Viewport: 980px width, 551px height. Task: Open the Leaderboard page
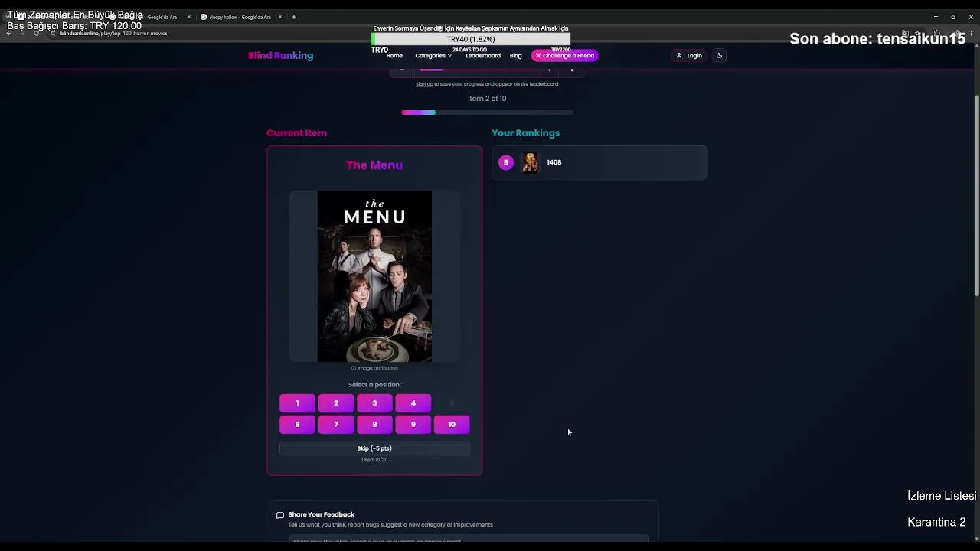(483, 55)
